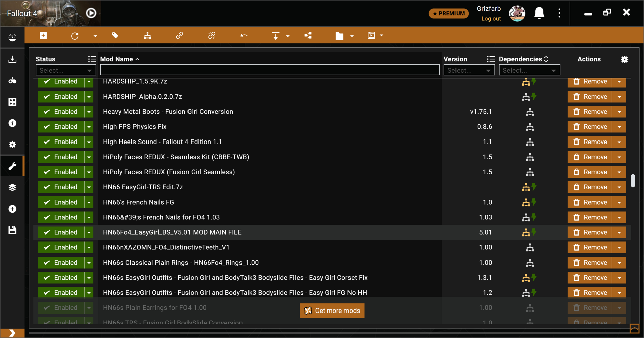This screenshot has height=338, width=644.
Task: Remove HN66&#39;s French Nails for FO4 1.03
Action: tap(590, 217)
